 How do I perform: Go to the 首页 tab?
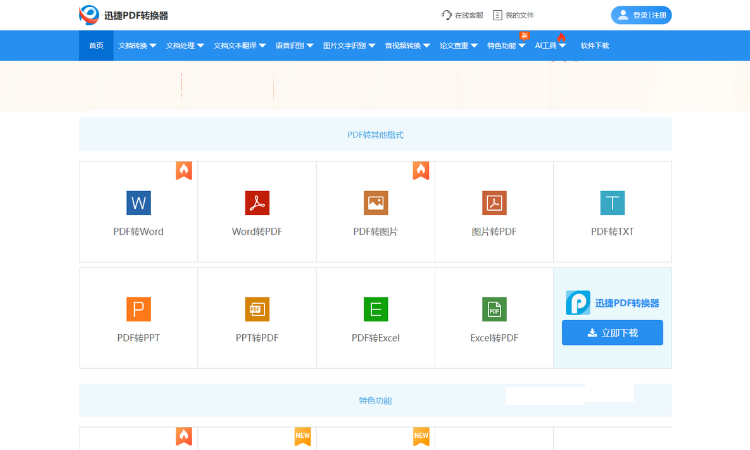[x=96, y=46]
